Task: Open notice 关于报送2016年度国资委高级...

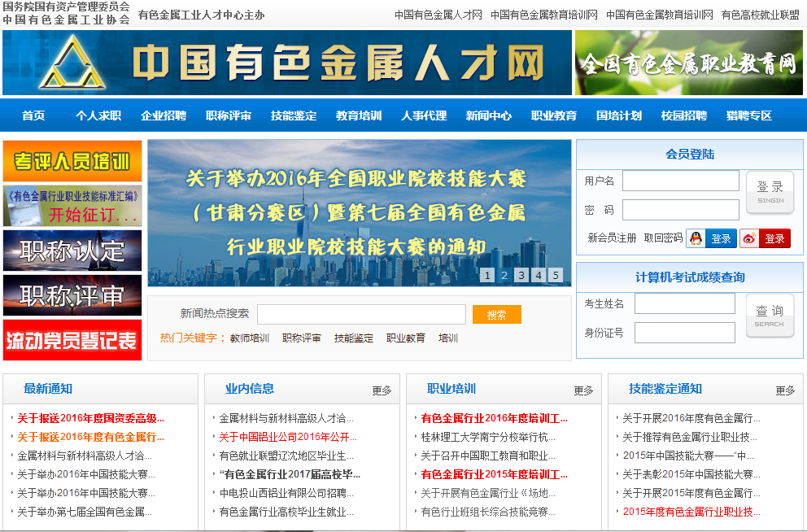Action: coord(90,418)
